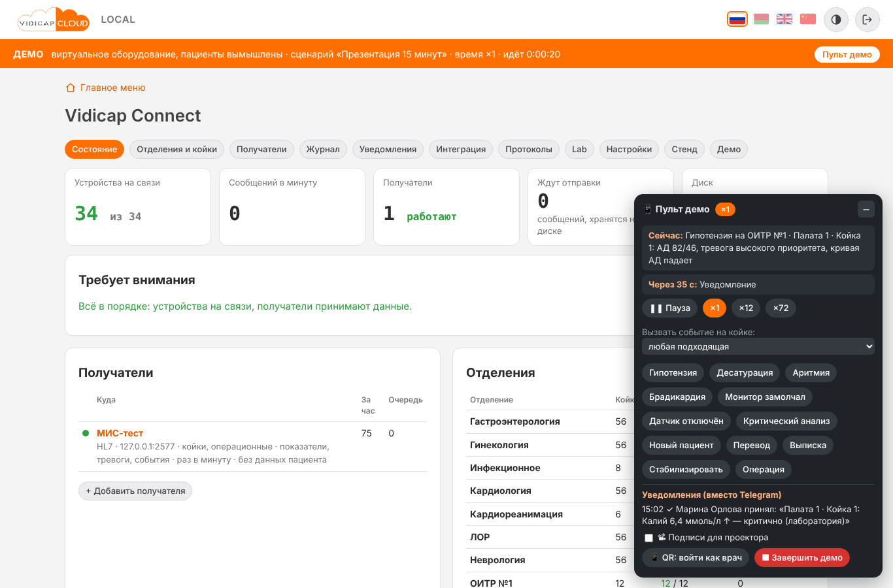This screenshot has height=588, width=893.
Task: Open the Демо tab
Action: click(729, 149)
